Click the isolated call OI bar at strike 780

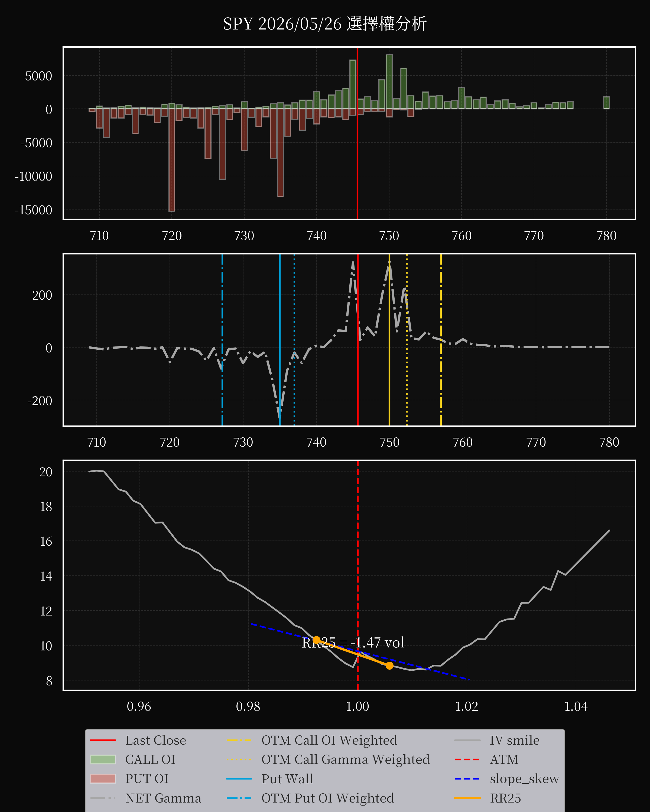pos(606,103)
